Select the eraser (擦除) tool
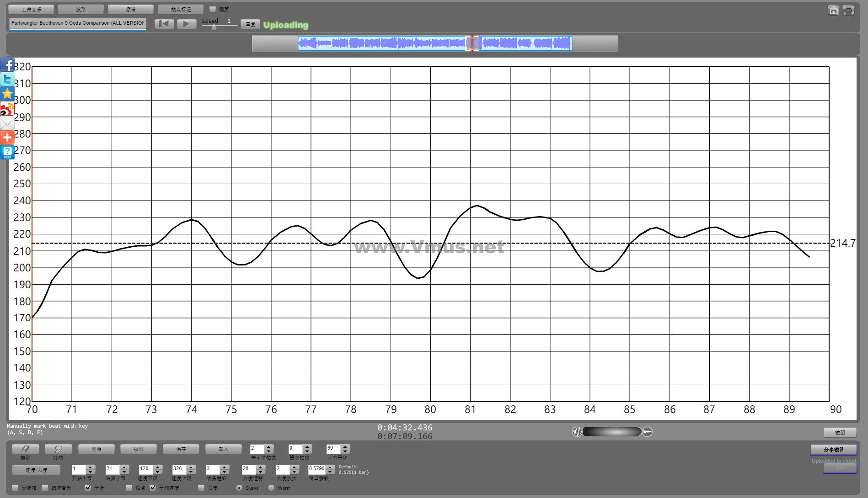 tap(25, 449)
